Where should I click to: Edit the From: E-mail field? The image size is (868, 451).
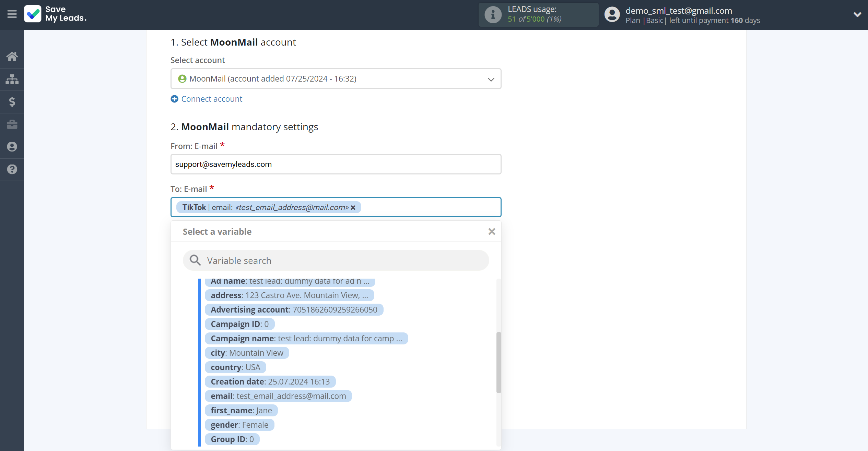336,164
